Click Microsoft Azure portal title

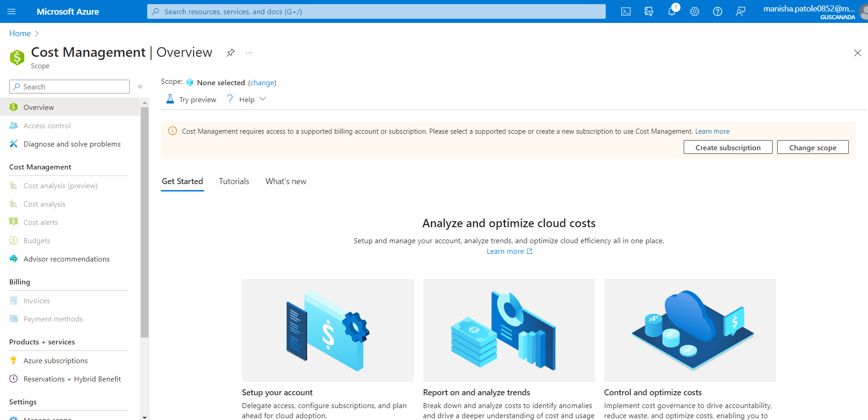pyautogui.click(x=68, y=11)
